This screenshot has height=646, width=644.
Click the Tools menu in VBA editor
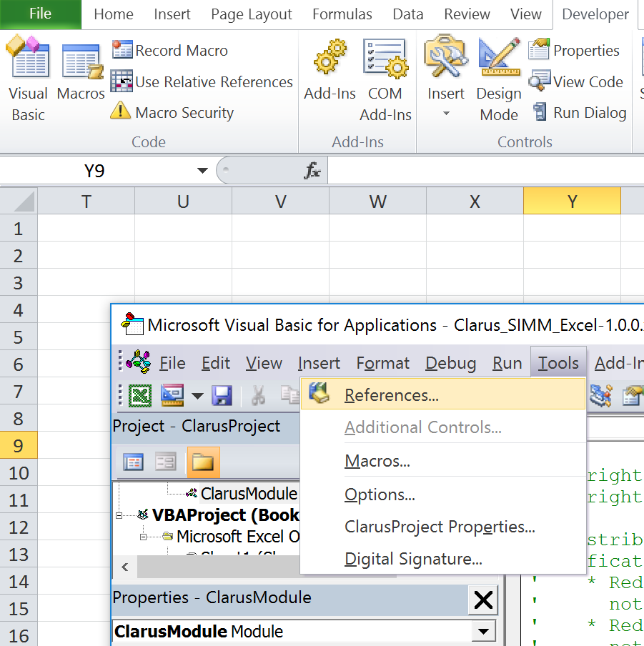point(558,362)
